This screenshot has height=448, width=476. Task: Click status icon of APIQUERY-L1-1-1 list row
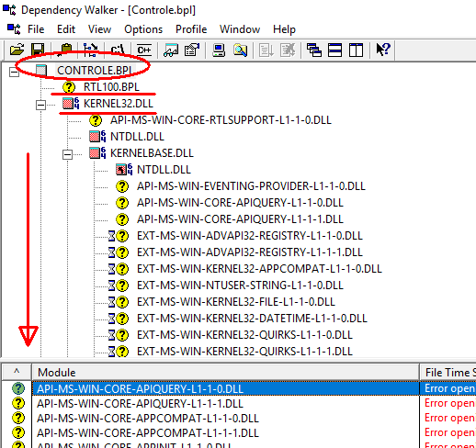click(18, 403)
